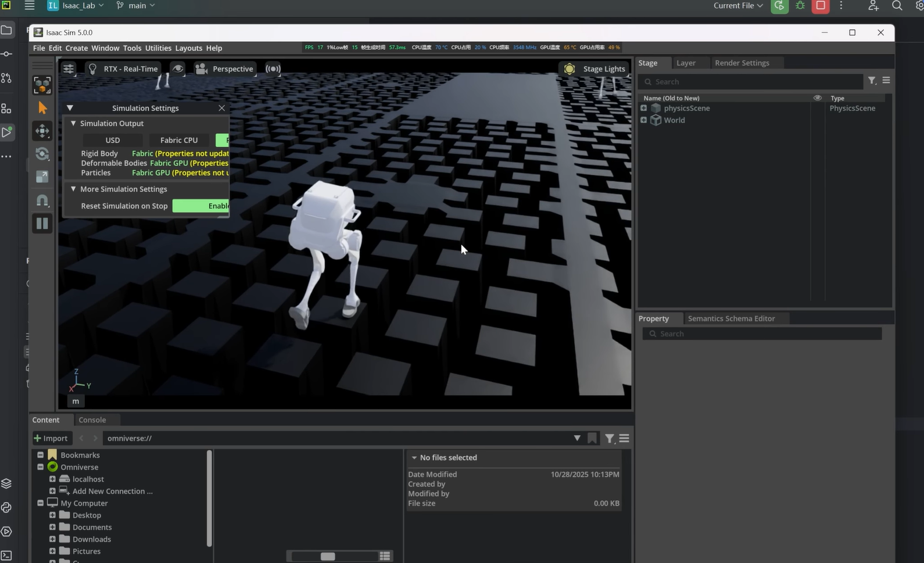Collapse the Bookmarks tree node
Viewport: 924px width, 563px height.
40,455
